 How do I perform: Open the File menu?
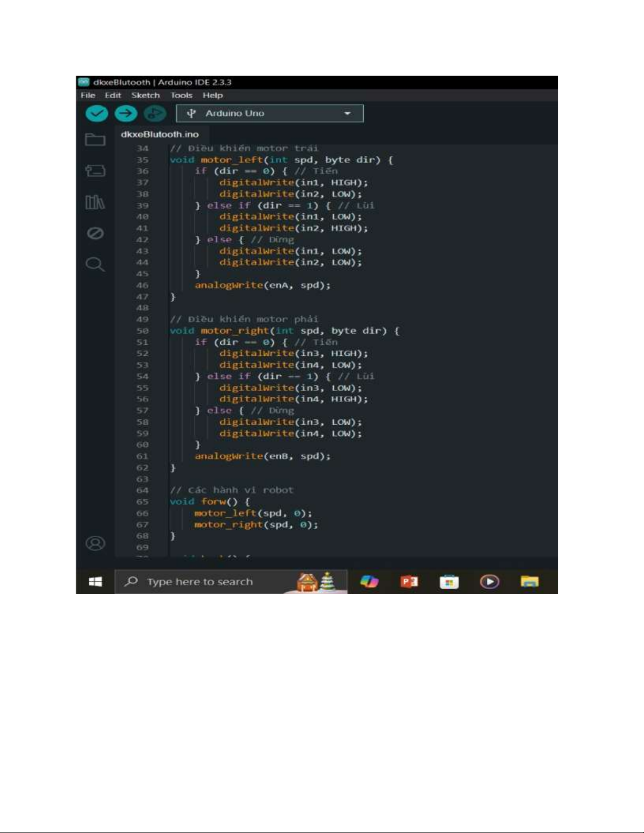(88, 96)
